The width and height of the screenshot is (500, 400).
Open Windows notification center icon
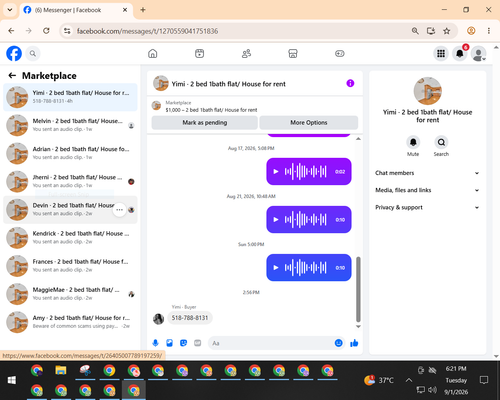coord(484,380)
